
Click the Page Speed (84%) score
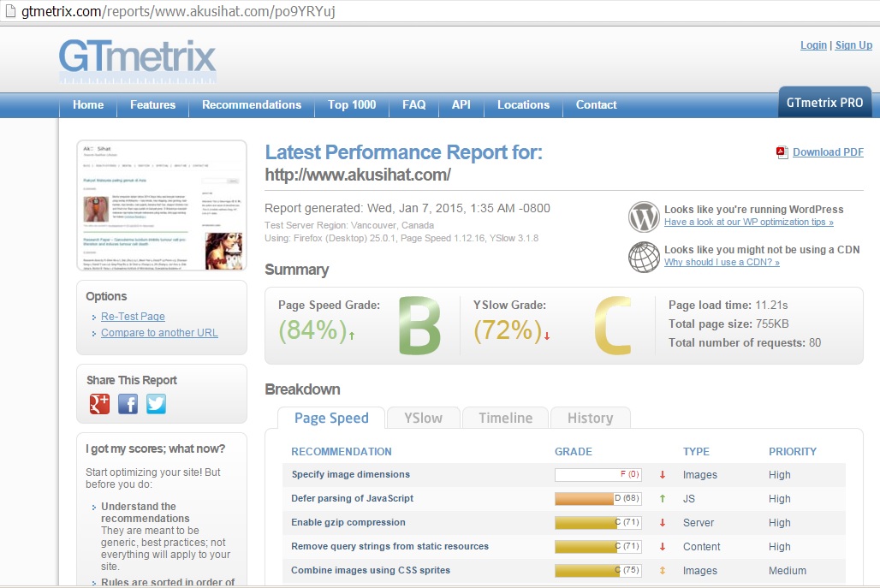[x=312, y=330]
